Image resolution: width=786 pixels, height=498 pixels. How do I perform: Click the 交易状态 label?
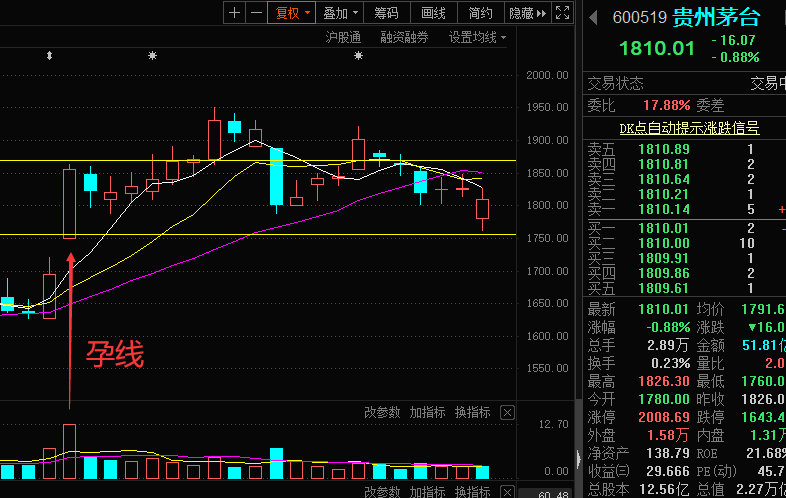616,83
